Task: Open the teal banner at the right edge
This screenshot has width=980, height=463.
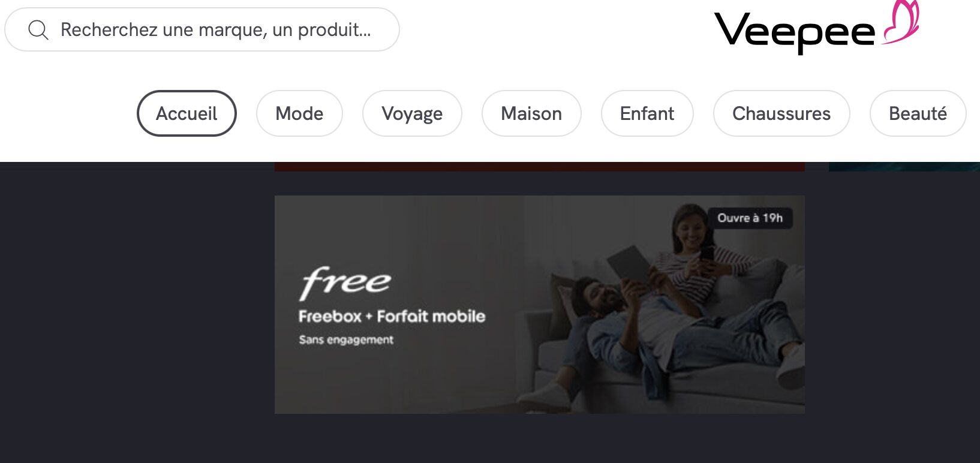Action: click(904, 167)
